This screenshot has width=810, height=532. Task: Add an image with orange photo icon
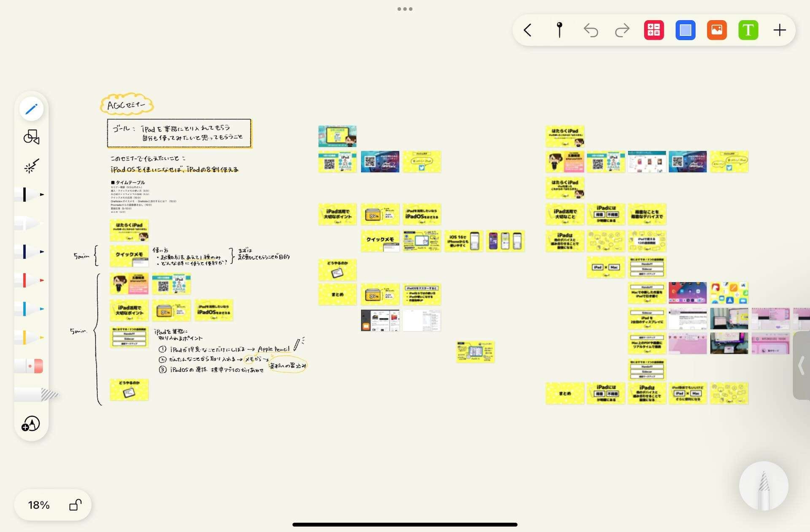tap(717, 30)
